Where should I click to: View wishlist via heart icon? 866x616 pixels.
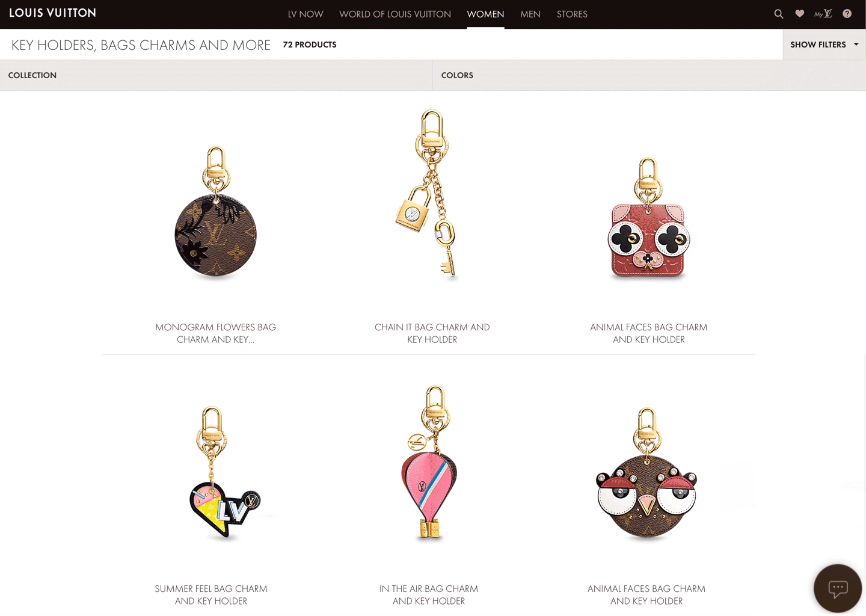800,14
